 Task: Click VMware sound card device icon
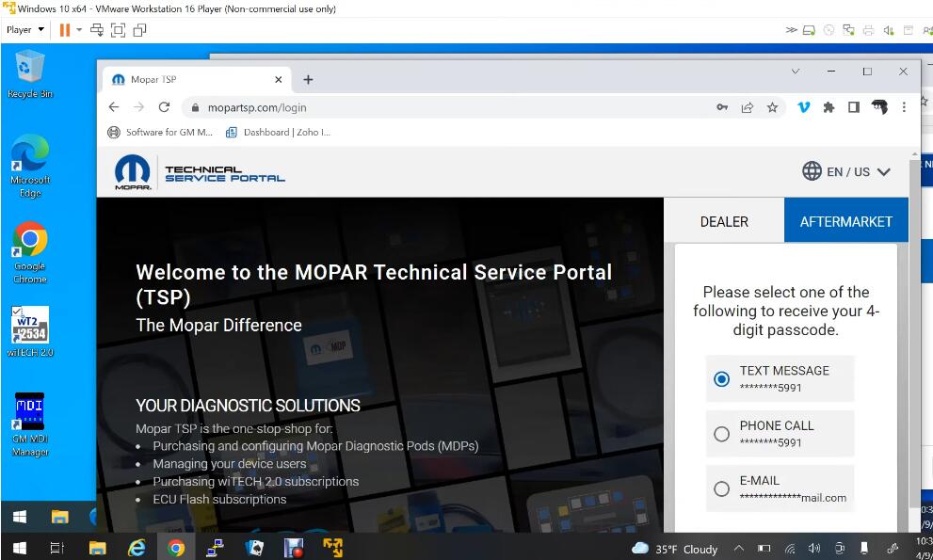[x=889, y=30]
